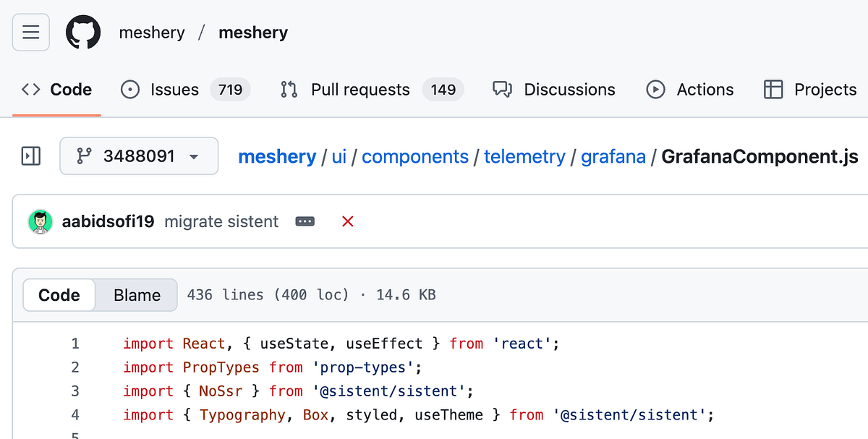
Task: Click line number 3
Action: click(75, 391)
